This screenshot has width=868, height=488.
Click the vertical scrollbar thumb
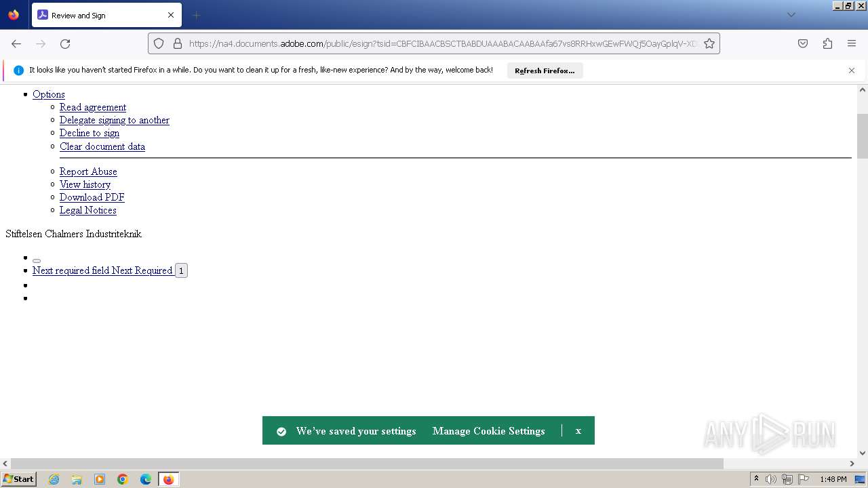[x=863, y=136]
